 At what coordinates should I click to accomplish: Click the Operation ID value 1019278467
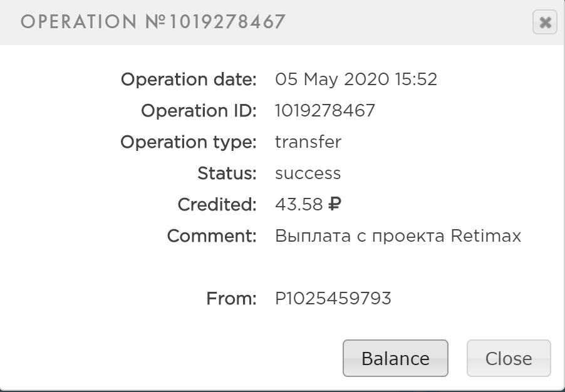click(x=325, y=111)
